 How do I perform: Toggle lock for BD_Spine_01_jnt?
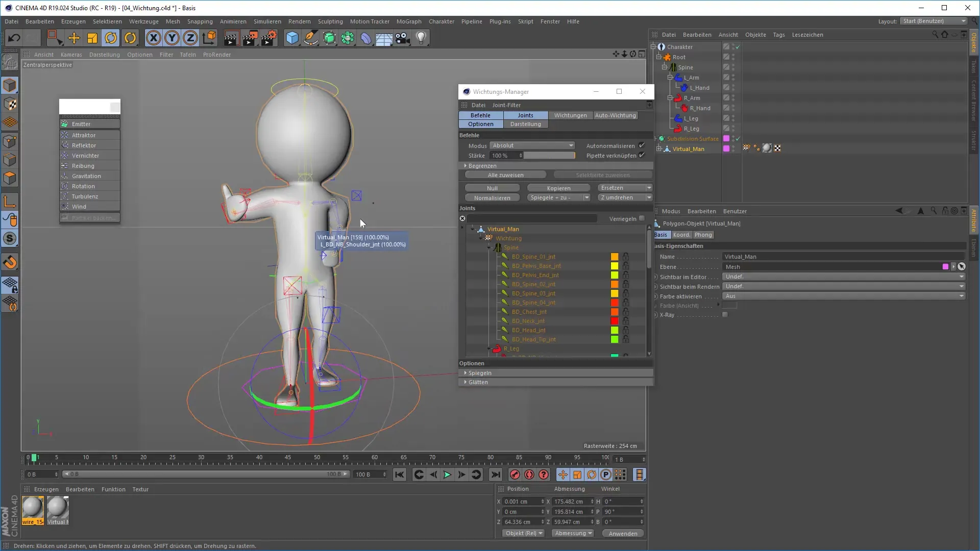(626, 257)
